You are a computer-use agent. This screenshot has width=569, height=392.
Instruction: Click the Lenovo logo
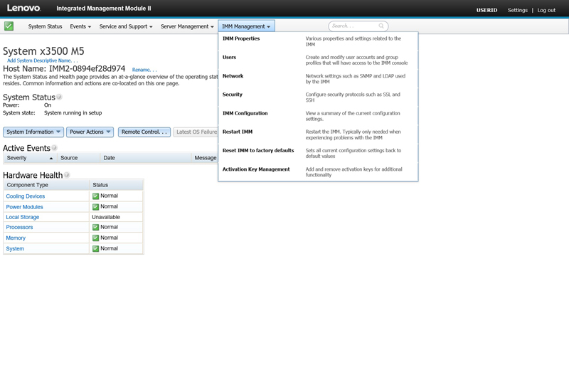click(23, 8)
